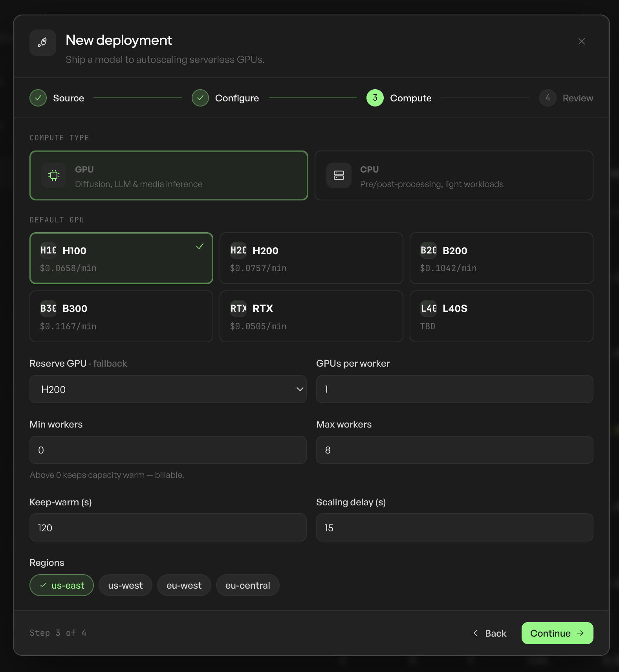Screen dimensions: 619x672
Task: Click the 'COMPUTE TYPE' section label
Action: (59, 138)
